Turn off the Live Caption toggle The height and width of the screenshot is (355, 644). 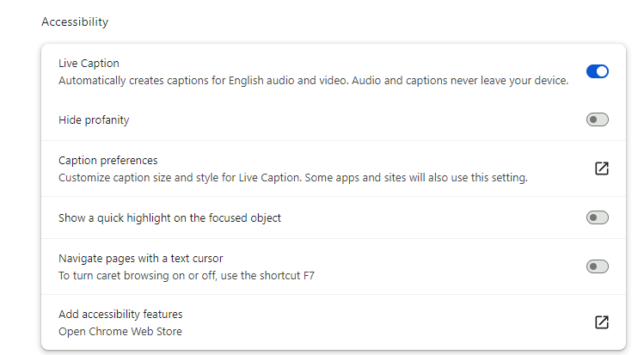pyautogui.click(x=597, y=71)
